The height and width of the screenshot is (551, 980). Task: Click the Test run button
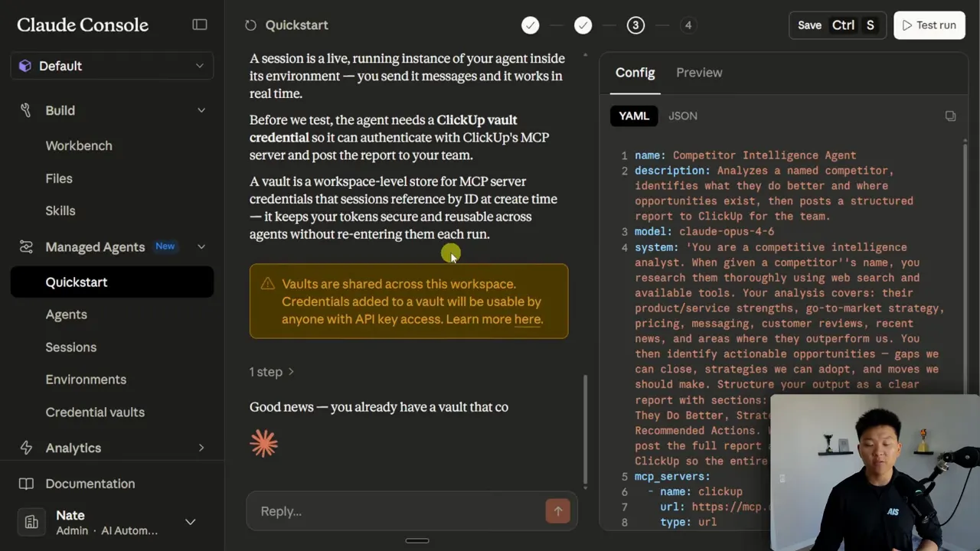tap(929, 25)
